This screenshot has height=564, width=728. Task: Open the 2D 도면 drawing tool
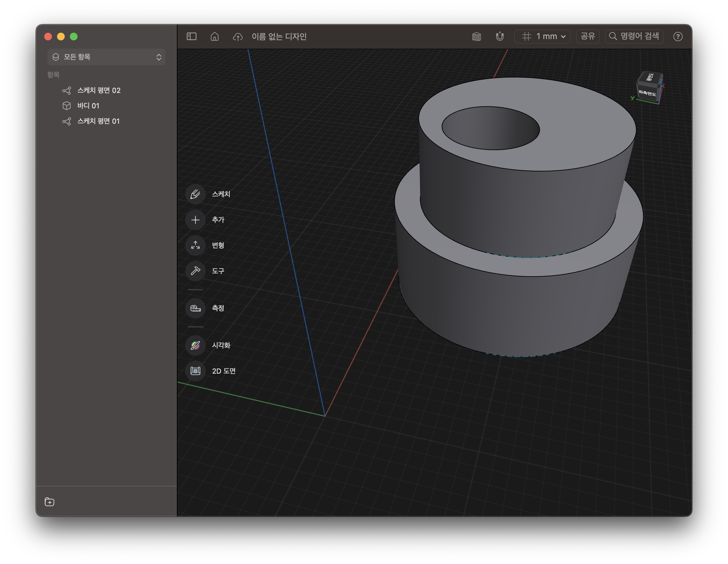[x=195, y=371]
